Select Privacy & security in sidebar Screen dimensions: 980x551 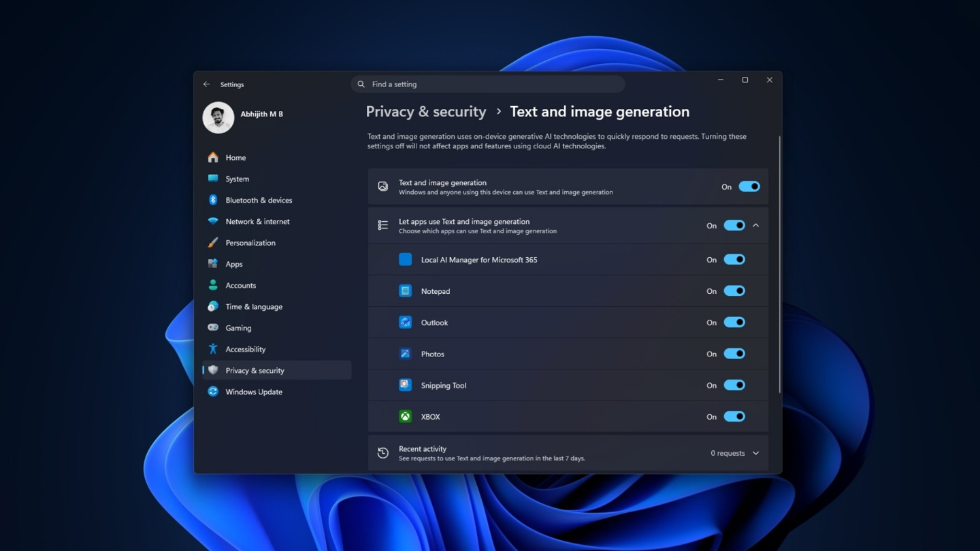click(277, 370)
